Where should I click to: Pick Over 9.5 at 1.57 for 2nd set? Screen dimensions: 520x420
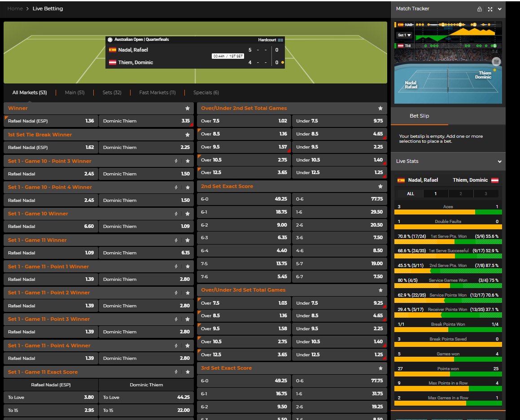pyautogui.click(x=244, y=147)
